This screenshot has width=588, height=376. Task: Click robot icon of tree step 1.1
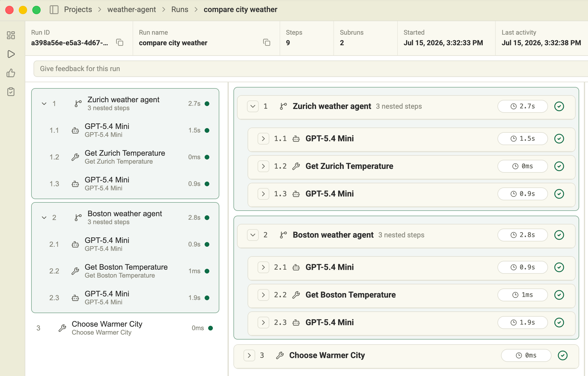coord(75,130)
